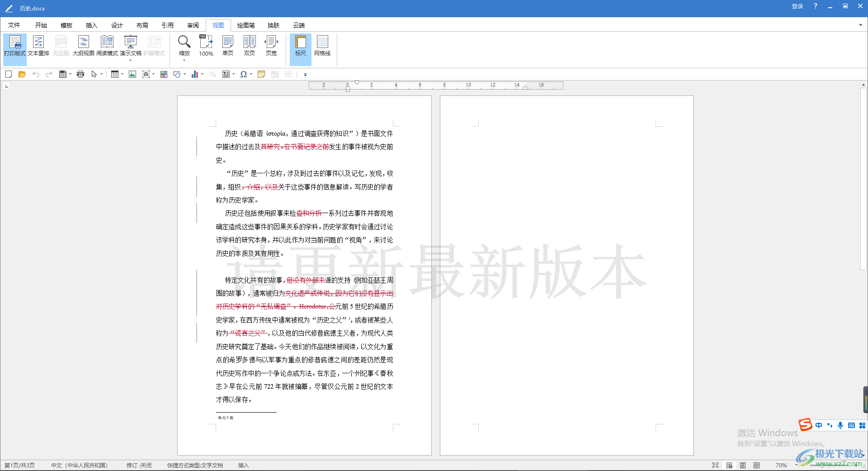The image size is (868, 471).
Task: Take a screenshot with the camera icon
Action: tap(146, 74)
